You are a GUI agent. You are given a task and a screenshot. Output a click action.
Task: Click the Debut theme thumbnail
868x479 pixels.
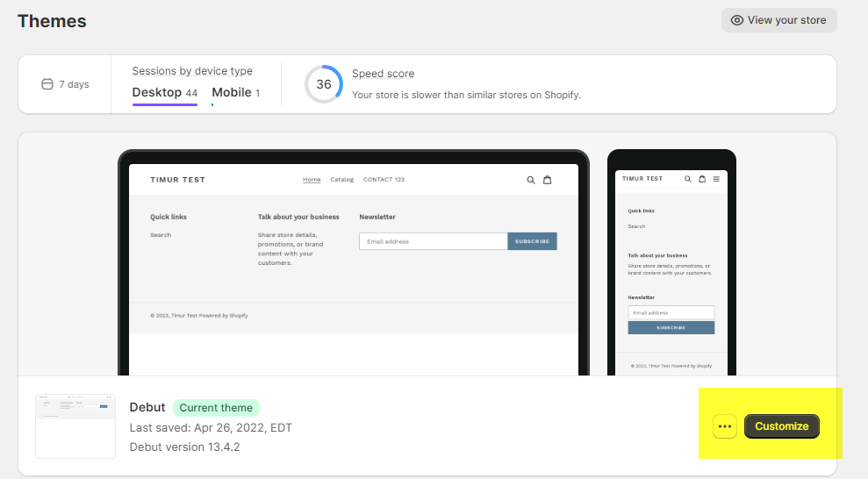click(75, 426)
